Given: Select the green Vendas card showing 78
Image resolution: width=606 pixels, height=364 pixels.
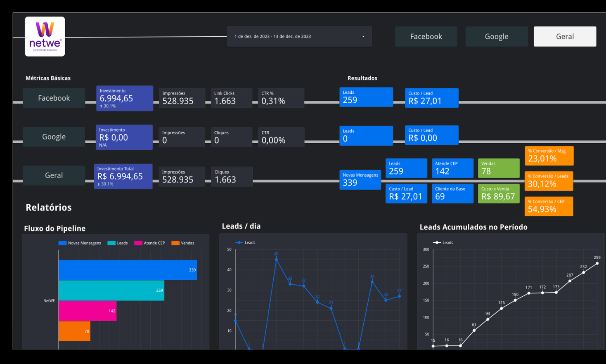Looking at the screenshot, I should pos(499,168).
